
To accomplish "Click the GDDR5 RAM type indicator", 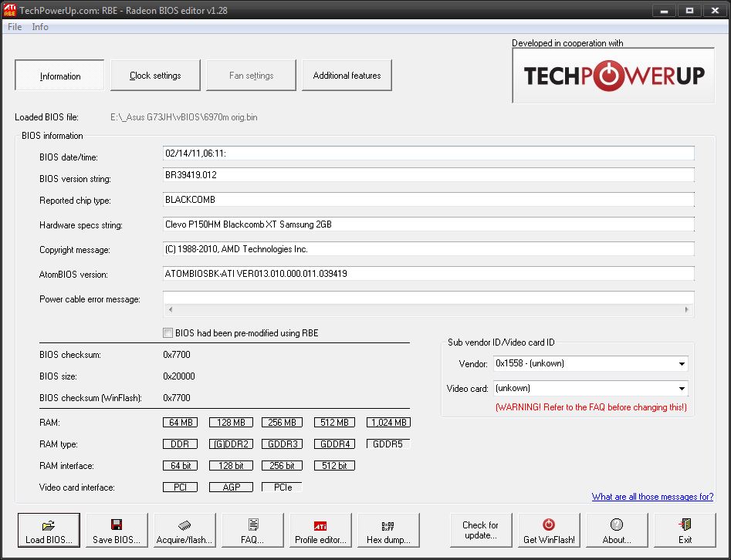I will (388, 444).
